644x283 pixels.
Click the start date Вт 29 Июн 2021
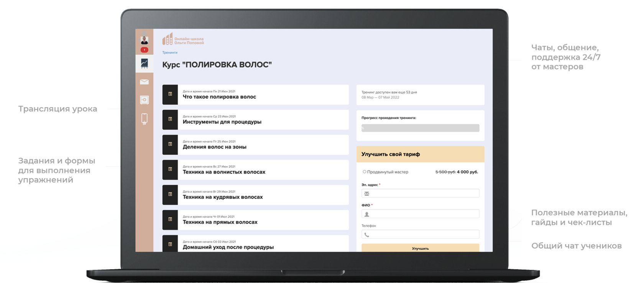coord(224,191)
